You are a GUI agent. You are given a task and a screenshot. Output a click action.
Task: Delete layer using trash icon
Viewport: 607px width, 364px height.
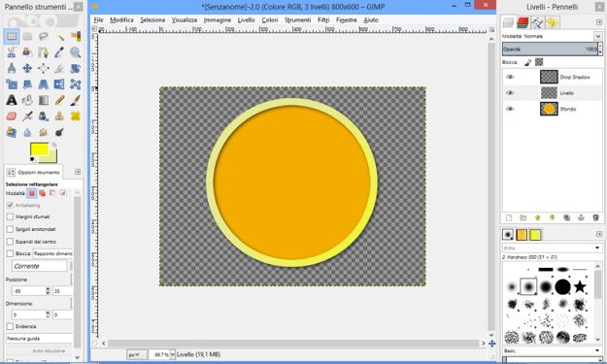point(595,217)
